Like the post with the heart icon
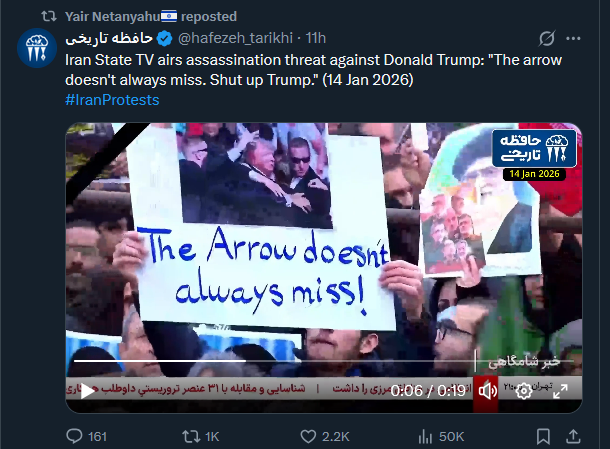The image size is (610, 449). point(308,436)
